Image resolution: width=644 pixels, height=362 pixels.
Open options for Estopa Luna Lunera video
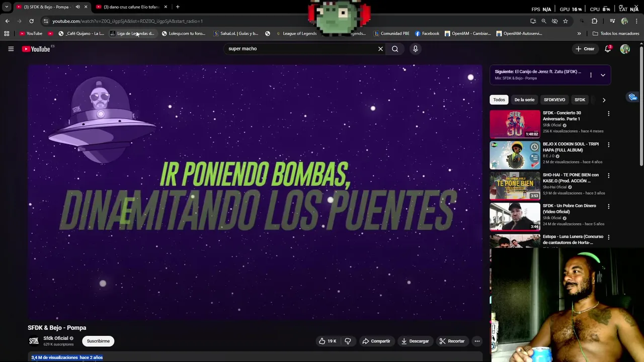tap(608, 237)
